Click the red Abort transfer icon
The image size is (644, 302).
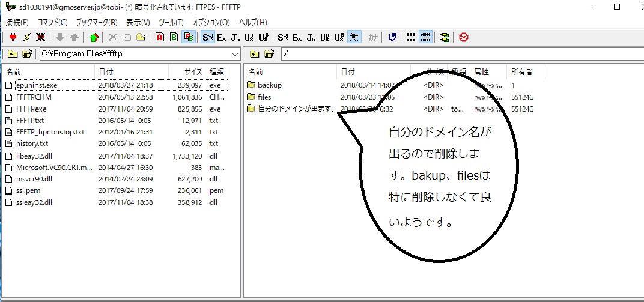click(464, 37)
